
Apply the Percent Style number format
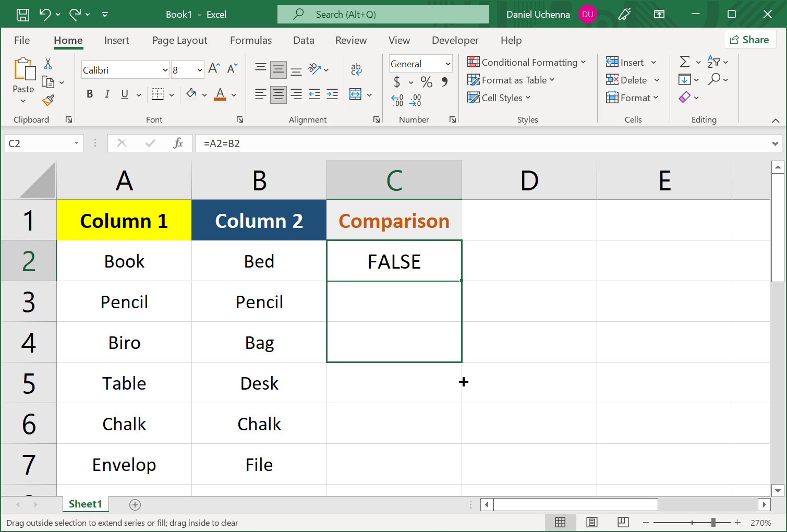tap(426, 82)
